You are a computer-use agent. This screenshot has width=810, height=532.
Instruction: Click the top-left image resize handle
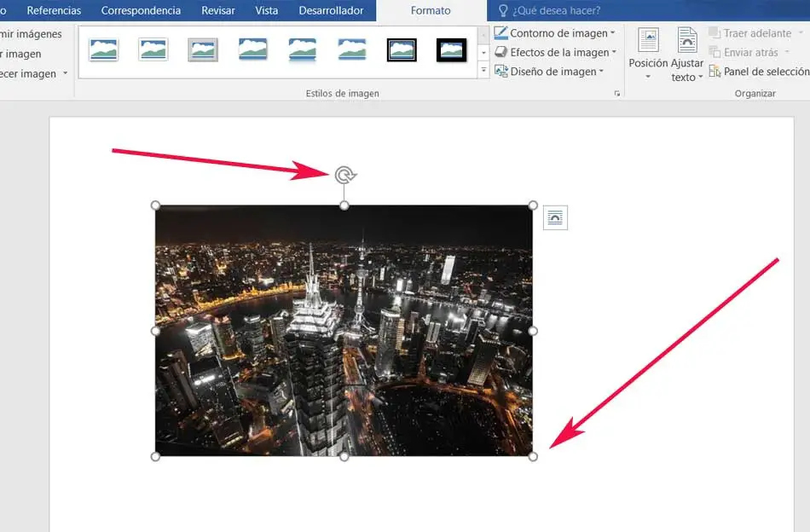pos(155,205)
